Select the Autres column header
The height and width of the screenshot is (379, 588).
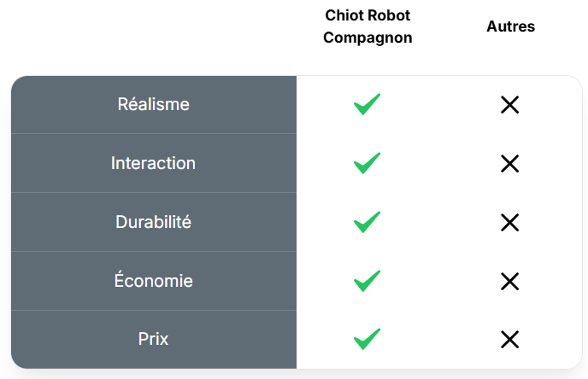point(510,26)
